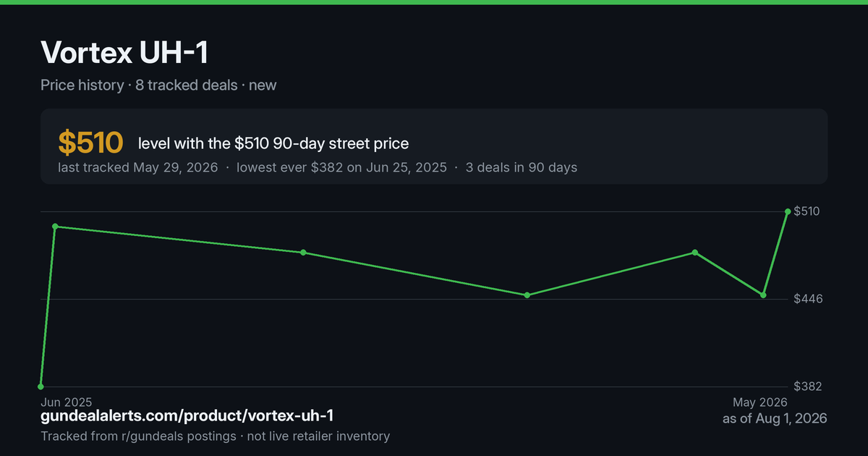Click the May 2026 x-axis label
Viewport: 868px width, 456px height.
coord(759,402)
